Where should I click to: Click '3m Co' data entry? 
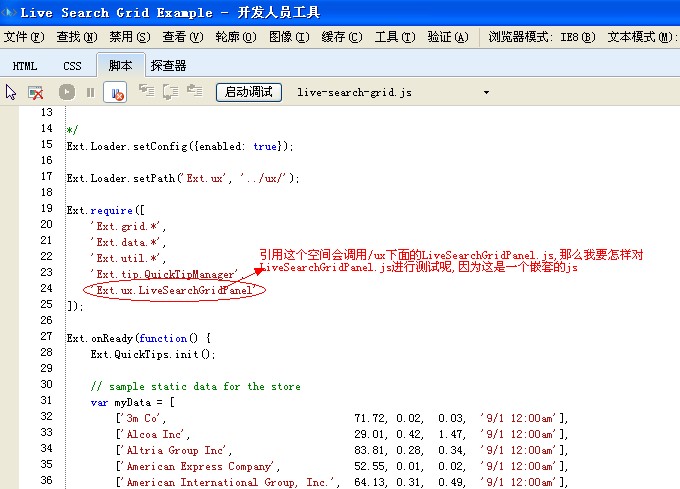(141, 418)
